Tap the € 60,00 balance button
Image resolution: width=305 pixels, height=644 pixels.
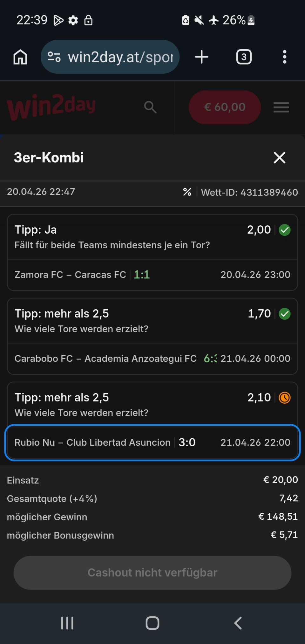pos(225,107)
